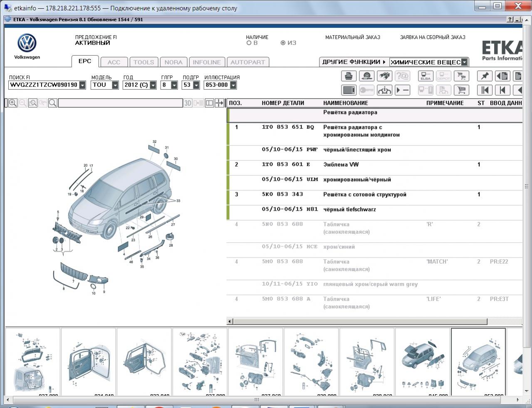Open the ГЛГР 8 dropdown
This screenshot has width=532, height=408.
tap(174, 85)
